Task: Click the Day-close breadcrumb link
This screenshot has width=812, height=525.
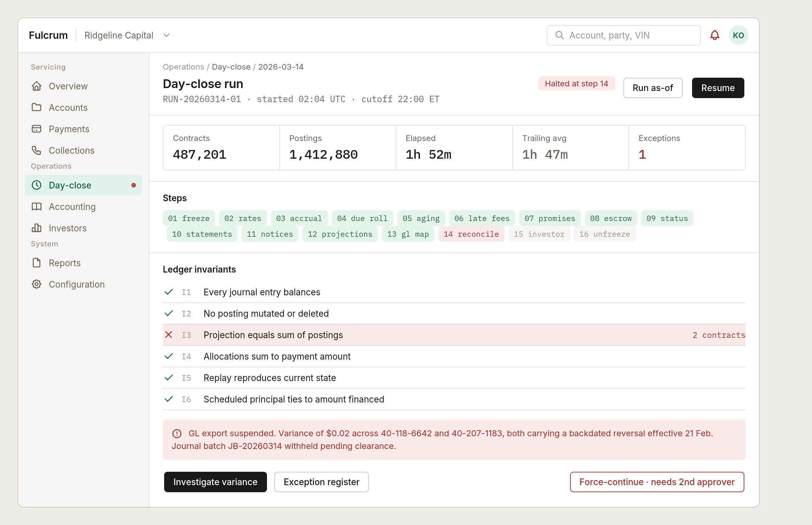Action: pos(231,67)
